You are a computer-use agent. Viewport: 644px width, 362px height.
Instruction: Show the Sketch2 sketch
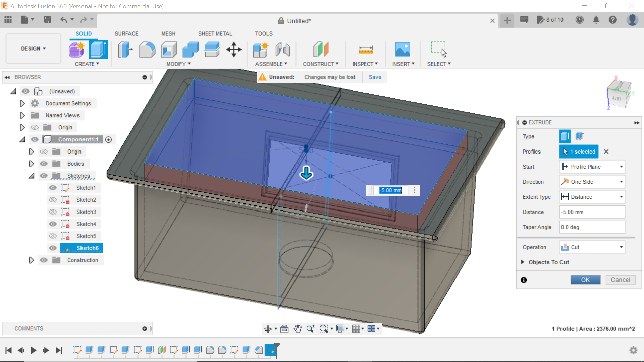click(53, 200)
